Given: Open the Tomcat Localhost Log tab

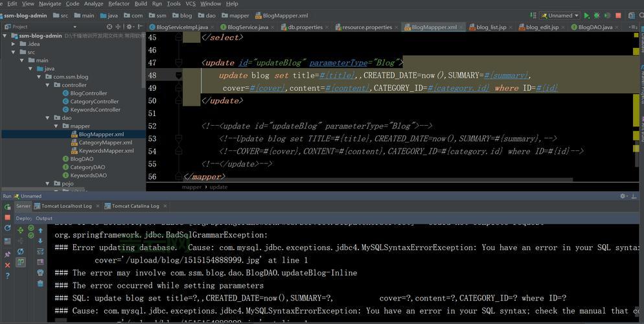Looking at the screenshot, I should [x=67, y=206].
